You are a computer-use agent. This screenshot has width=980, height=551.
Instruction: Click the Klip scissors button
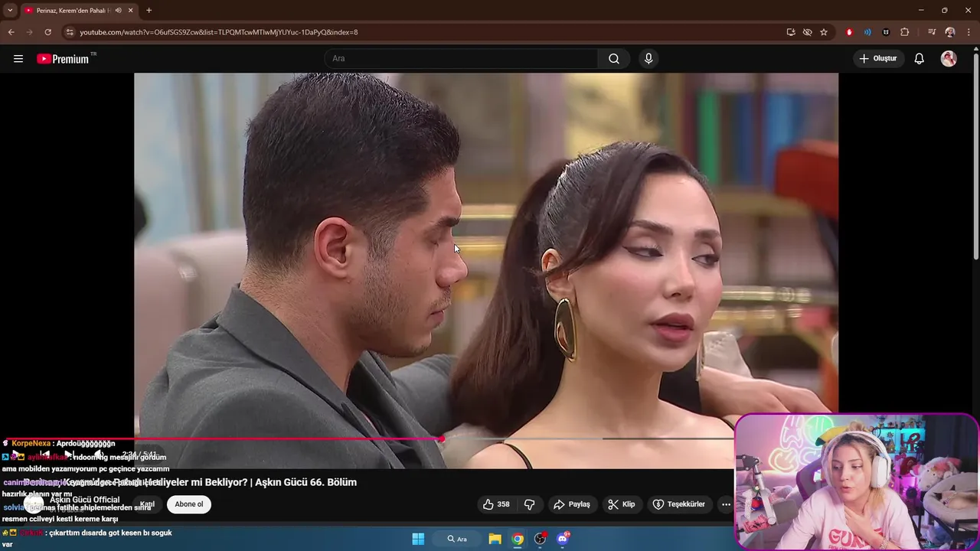pos(621,504)
